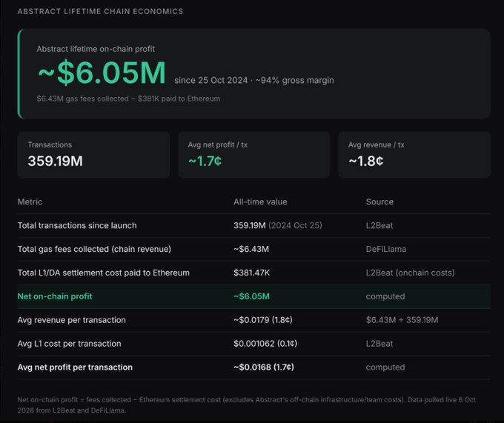Click 'L2Beat (onchain costs)' source cell
This screenshot has width=504, height=423.
[x=410, y=273]
